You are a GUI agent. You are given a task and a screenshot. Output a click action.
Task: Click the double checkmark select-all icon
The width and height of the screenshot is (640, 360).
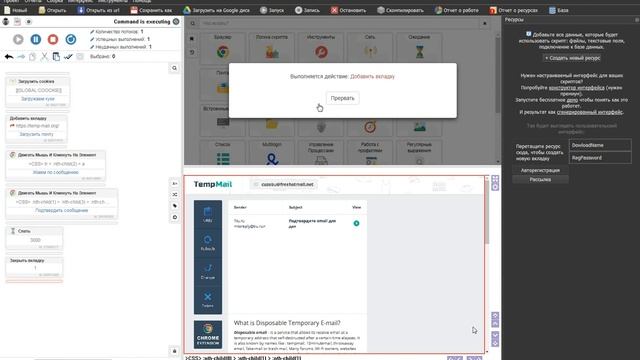[x=68, y=56]
